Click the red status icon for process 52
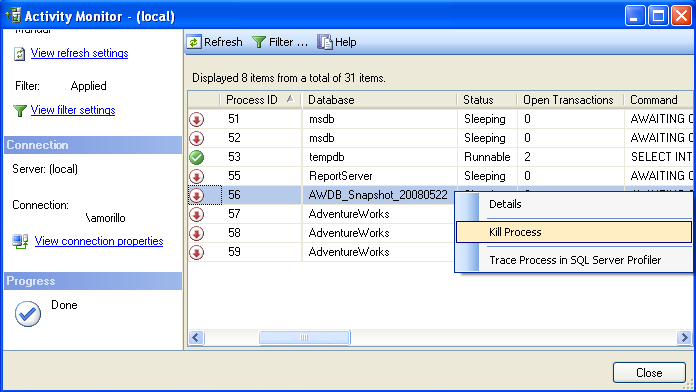Image resolution: width=696 pixels, height=392 pixels. [197, 139]
